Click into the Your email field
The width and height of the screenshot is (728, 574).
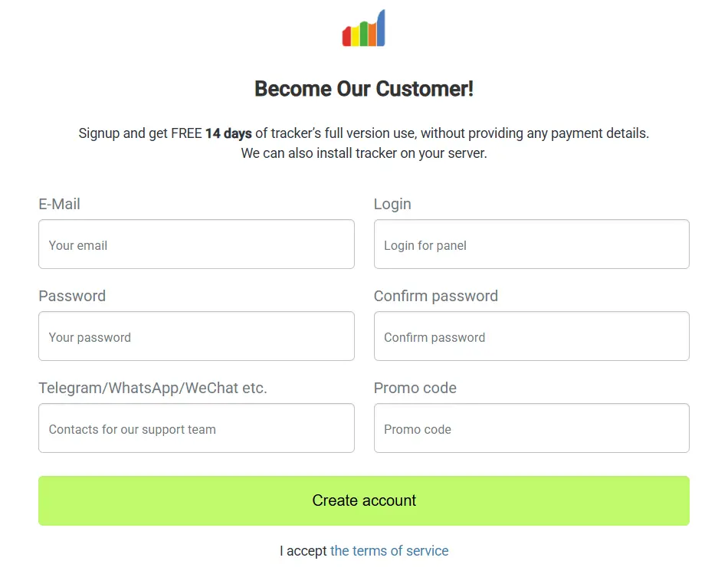(x=196, y=244)
